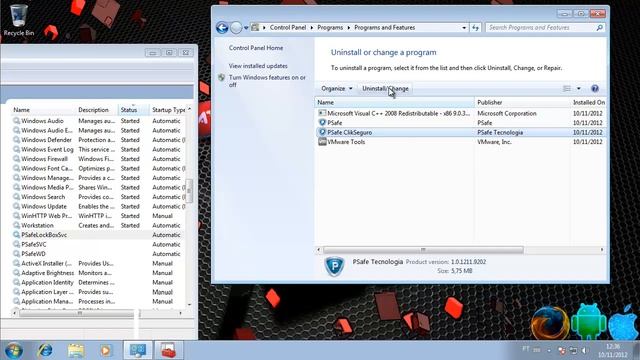This screenshot has width=640, height=360.
Task: Click in the Search Programs and Features field
Action: click(x=541, y=28)
